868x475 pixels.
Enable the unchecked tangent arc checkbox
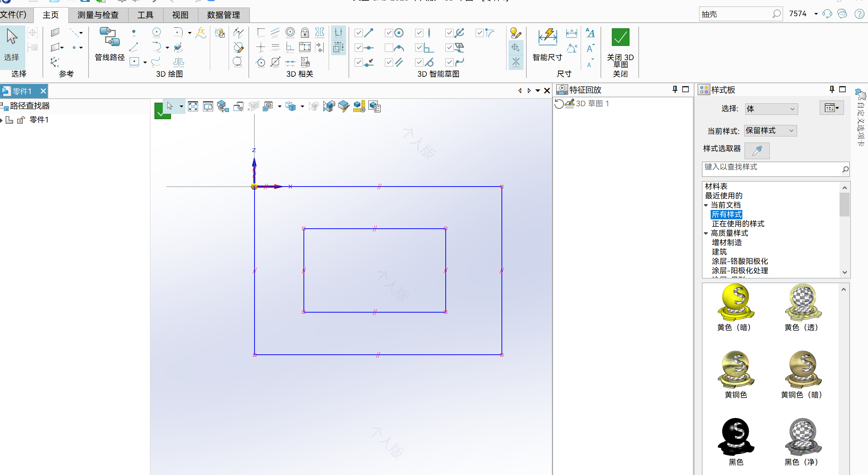click(389, 48)
